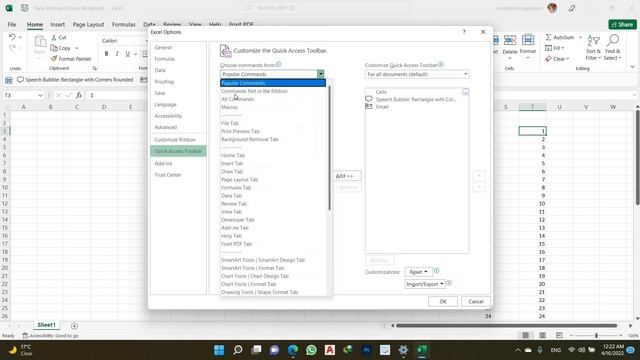Screen dimensions: 640x360
Task: Open the File menu tab
Action: point(12,24)
